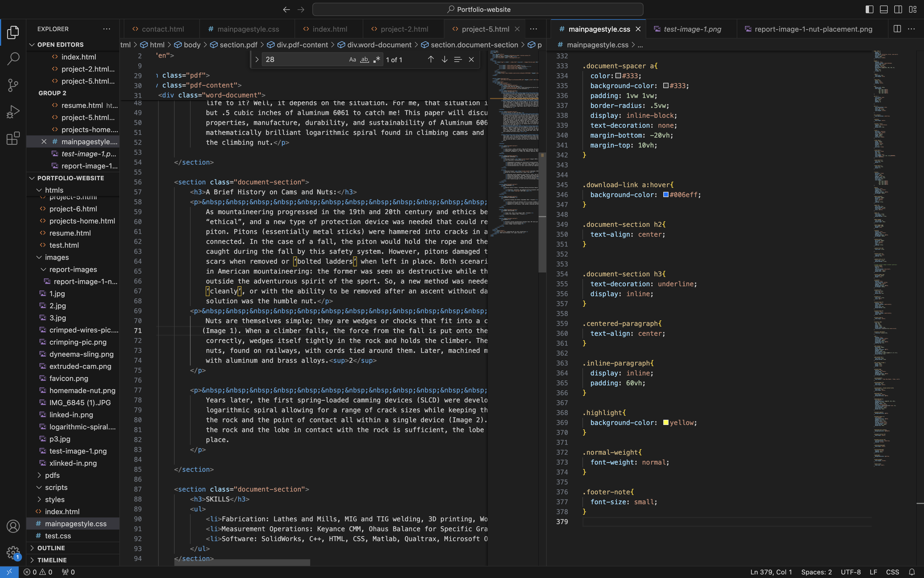The height and width of the screenshot is (578, 924).
Task: Toggle Match Case in find widget
Action: click(353, 60)
